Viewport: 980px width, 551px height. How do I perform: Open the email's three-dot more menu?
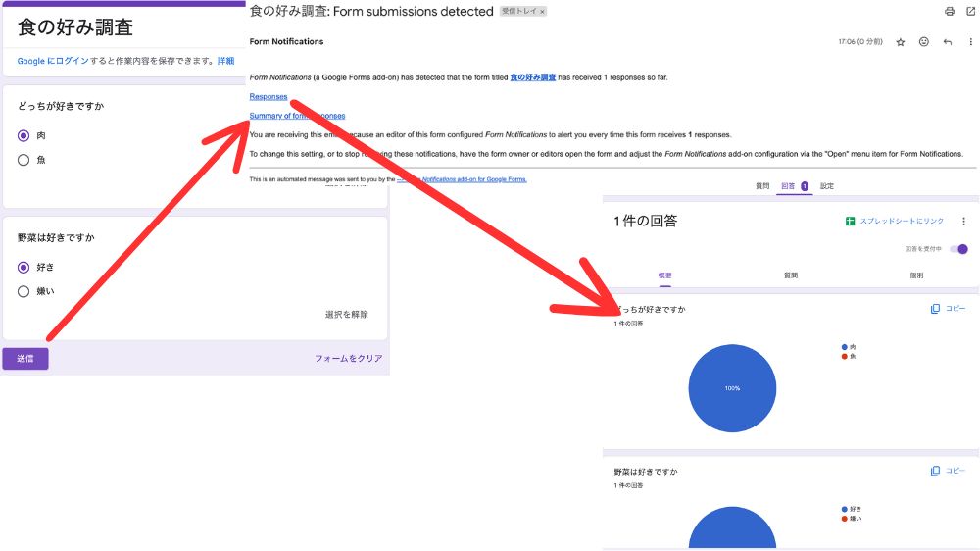(x=970, y=42)
